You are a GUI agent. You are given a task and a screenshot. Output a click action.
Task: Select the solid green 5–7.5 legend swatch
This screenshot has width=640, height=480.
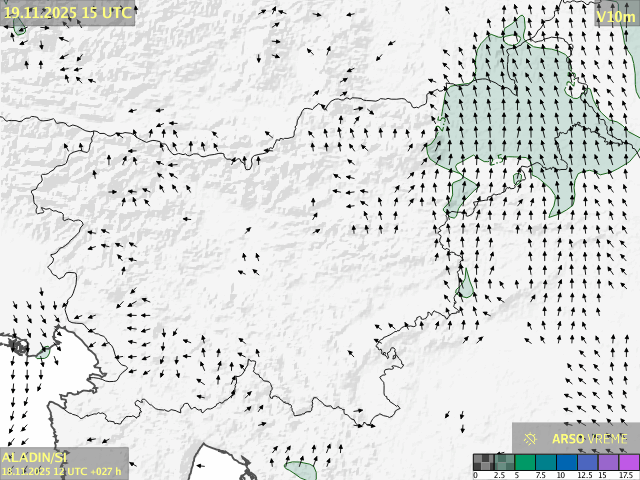[x=526, y=461]
